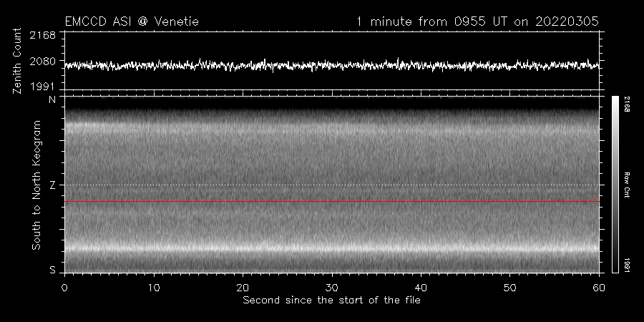Select the 50 second tick label
This screenshot has height=322, width=644.
coord(509,287)
